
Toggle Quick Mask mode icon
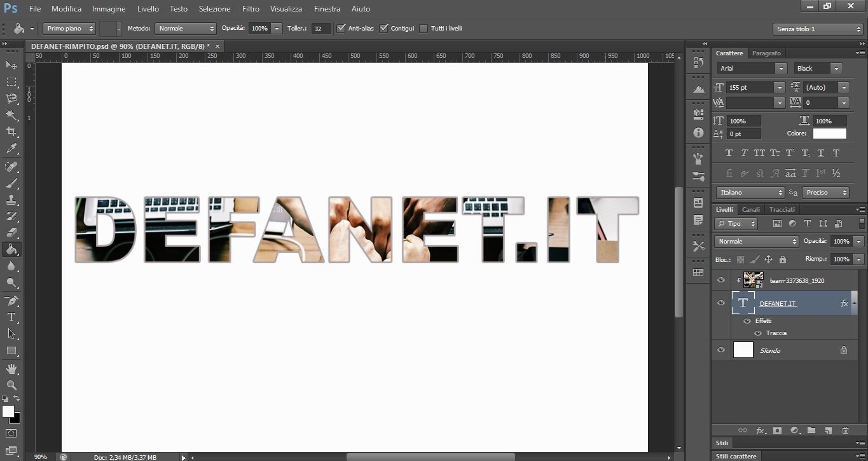tap(11, 434)
